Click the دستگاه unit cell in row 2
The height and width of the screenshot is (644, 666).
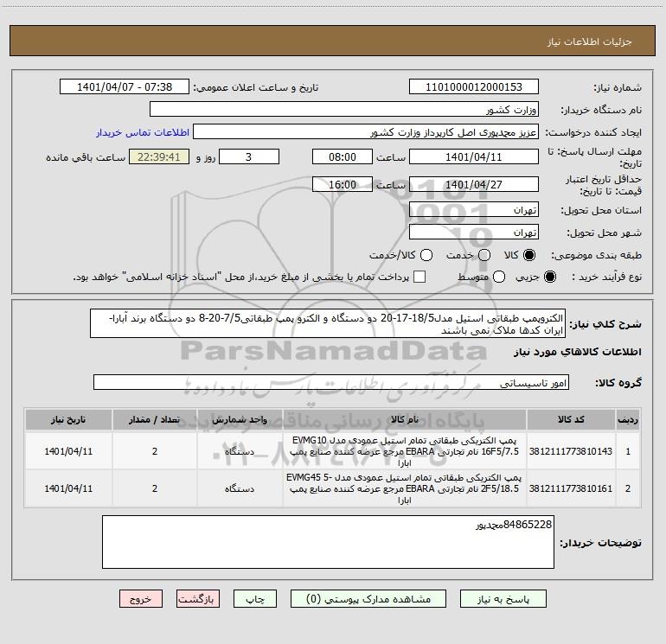click(x=240, y=488)
